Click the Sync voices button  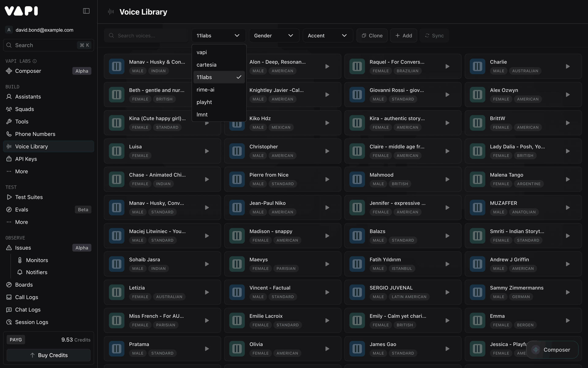434,36
